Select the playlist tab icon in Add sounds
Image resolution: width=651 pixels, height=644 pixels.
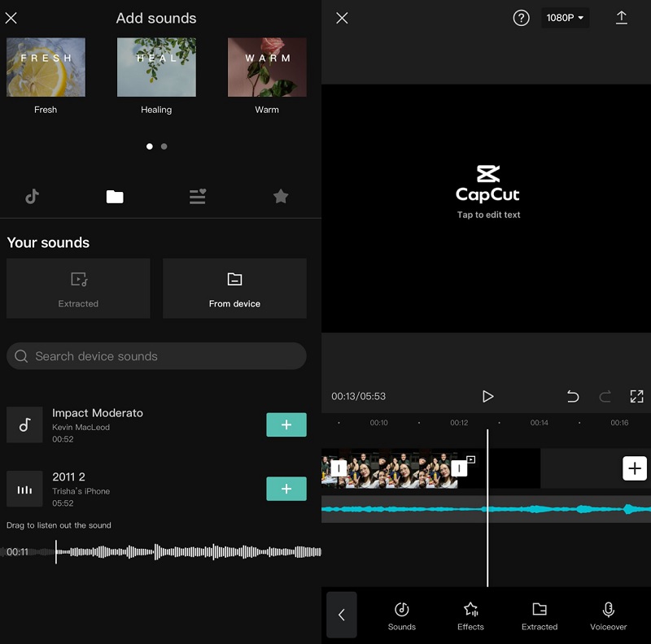197,196
